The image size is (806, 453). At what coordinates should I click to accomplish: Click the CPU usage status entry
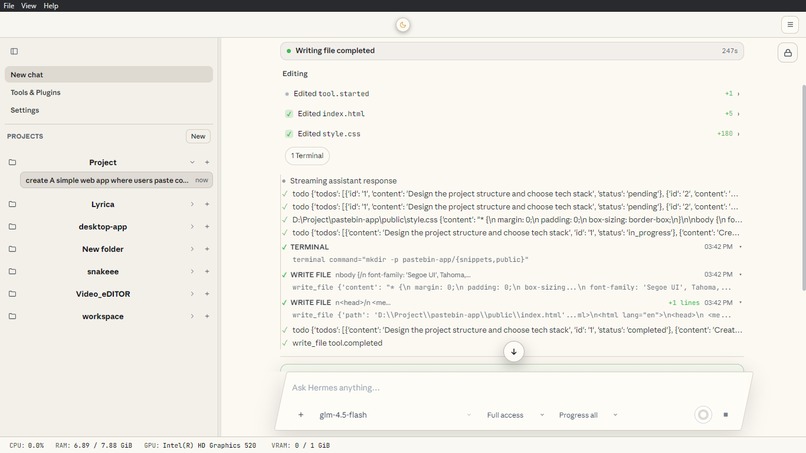point(26,445)
